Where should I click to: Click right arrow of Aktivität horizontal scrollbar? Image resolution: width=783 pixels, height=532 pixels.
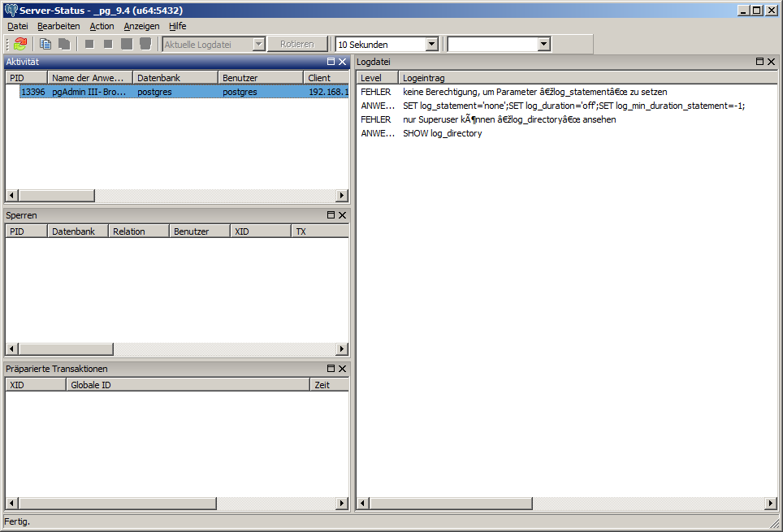tap(342, 196)
